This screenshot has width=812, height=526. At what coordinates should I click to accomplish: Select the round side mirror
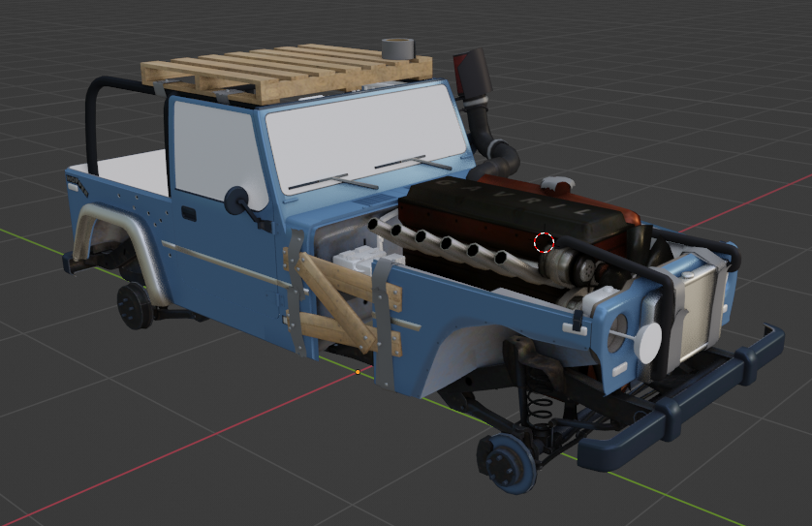pyautogui.click(x=236, y=200)
